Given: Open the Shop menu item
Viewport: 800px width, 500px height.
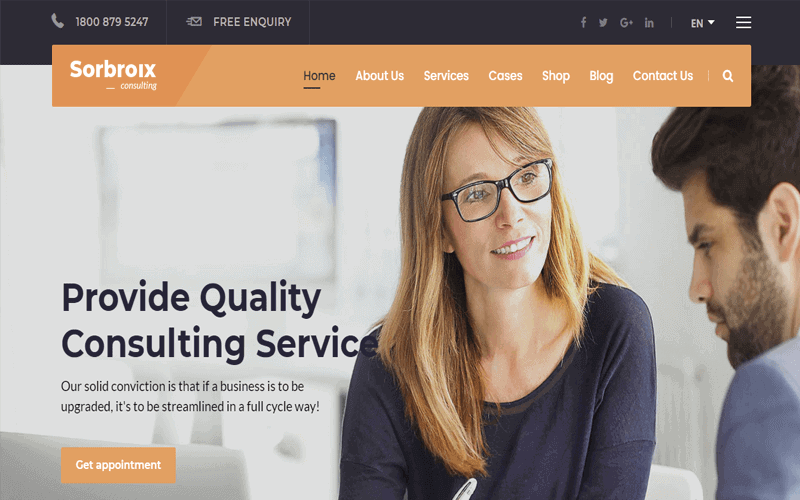Looking at the screenshot, I should pos(556,76).
